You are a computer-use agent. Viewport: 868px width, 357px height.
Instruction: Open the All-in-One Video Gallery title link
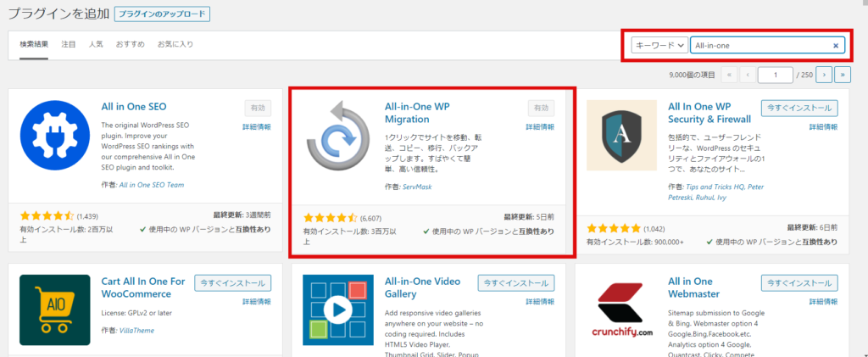[422, 287]
